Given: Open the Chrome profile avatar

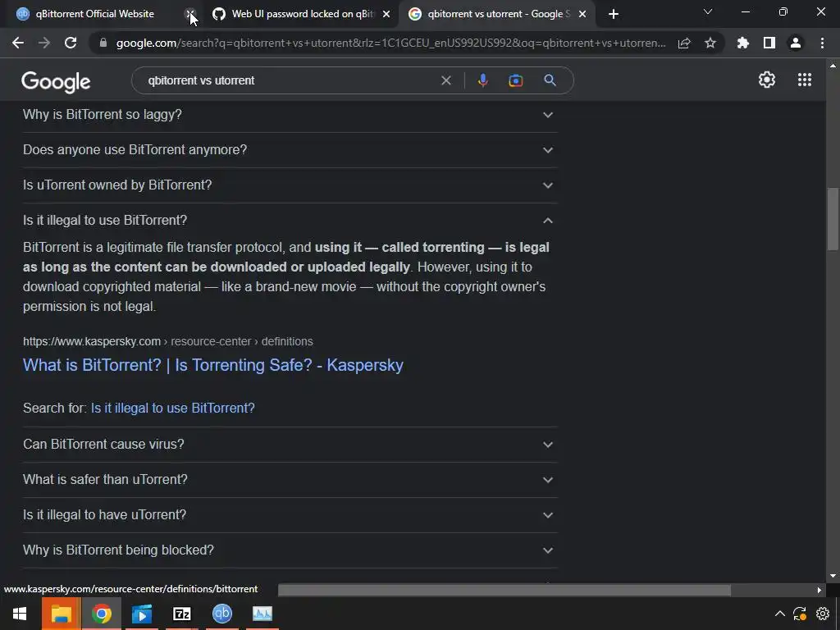Looking at the screenshot, I should 796,43.
